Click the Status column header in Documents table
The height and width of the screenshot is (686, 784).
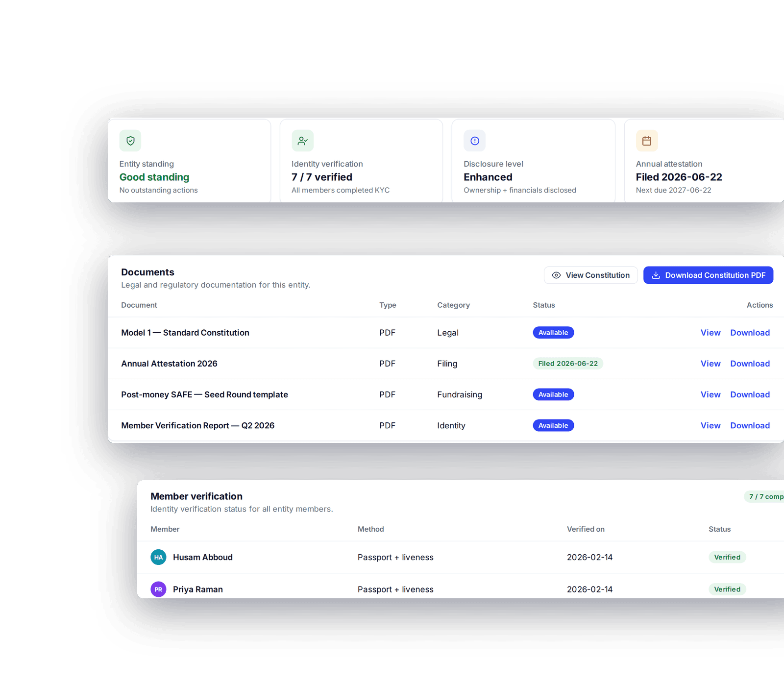click(544, 305)
